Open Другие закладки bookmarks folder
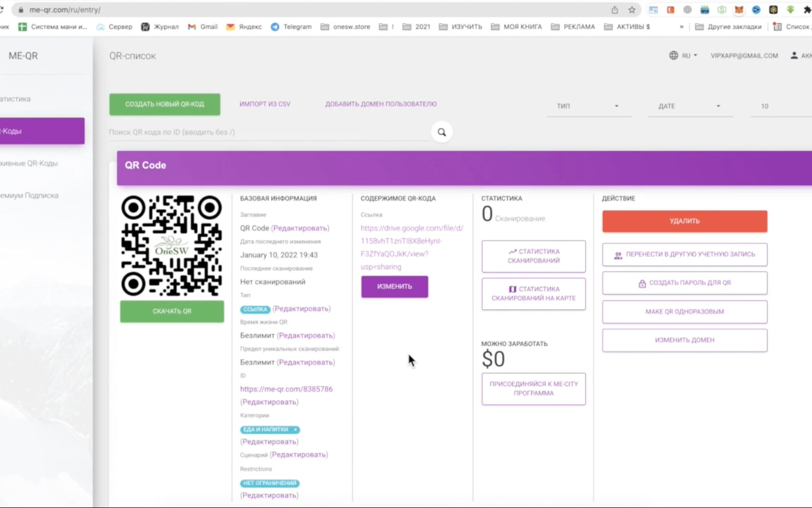Viewport: 812px width, 508px height. click(x=728, y=27)
